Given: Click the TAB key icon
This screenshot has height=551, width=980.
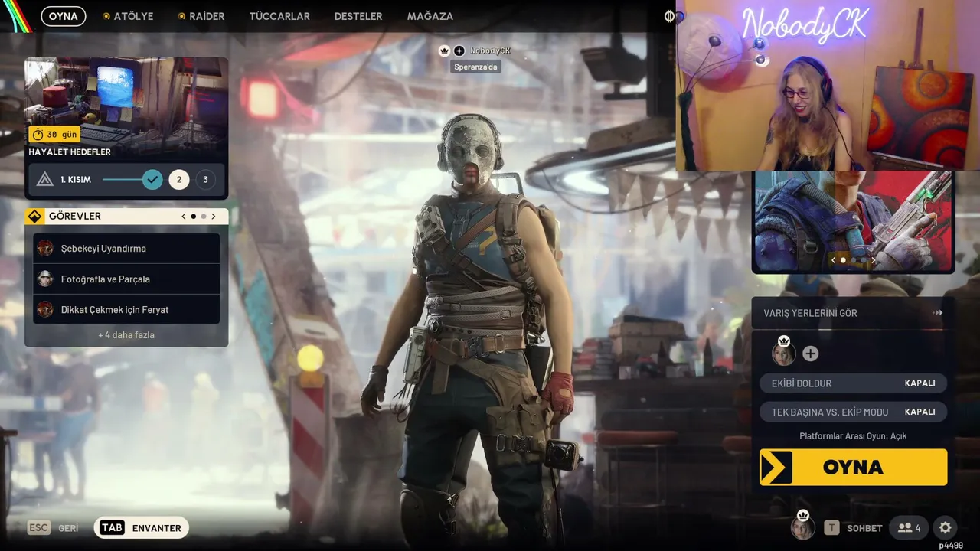Looking at the screenshot, I should pyautogui.click(x=112, y=527).
